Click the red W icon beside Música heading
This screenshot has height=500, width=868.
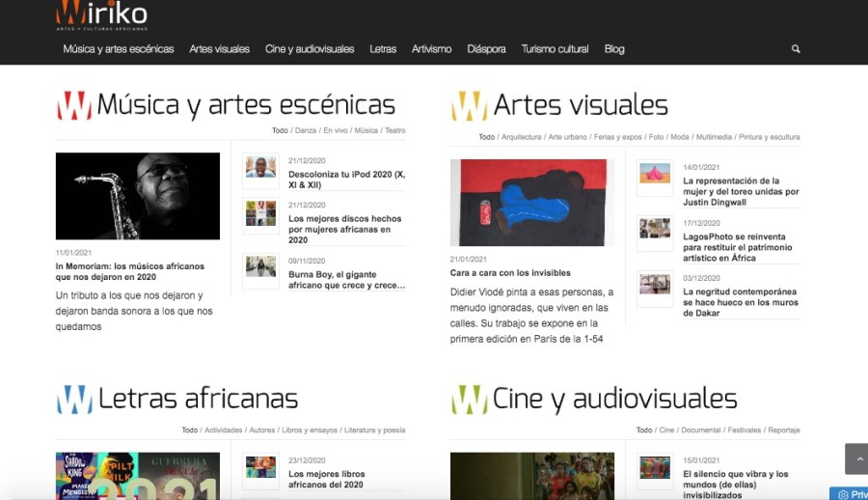click(x=74, y=105)
